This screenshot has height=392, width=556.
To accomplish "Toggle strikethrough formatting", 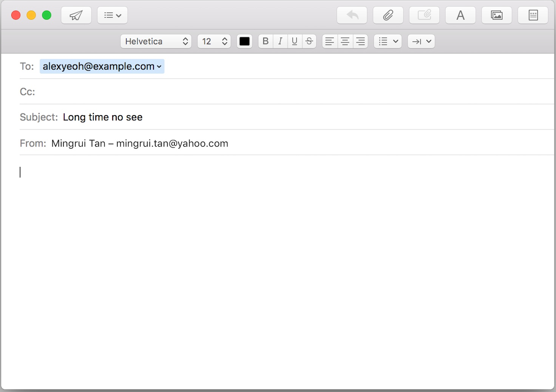I will [309, 41].
